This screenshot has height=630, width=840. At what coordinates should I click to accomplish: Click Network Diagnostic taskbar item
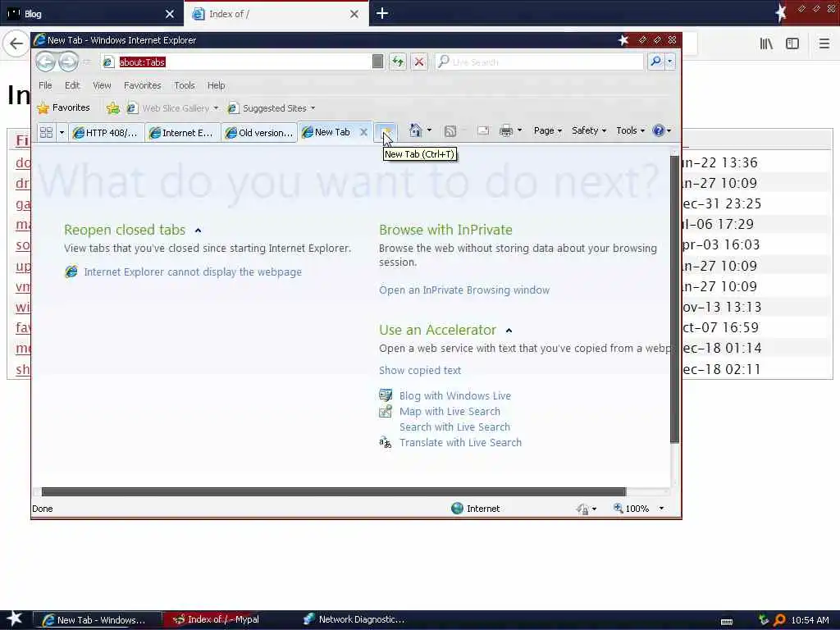(x=354, y=620)
